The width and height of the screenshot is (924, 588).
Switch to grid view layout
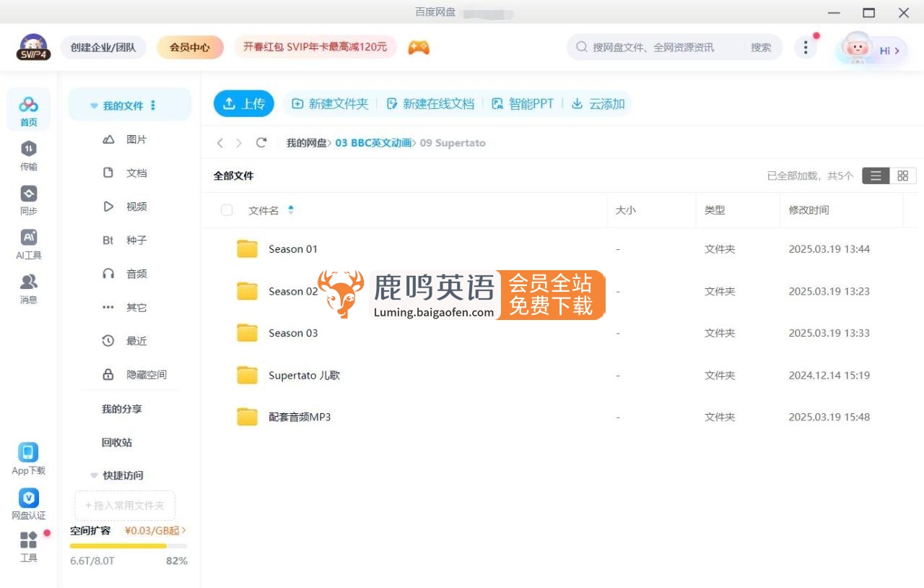tap(902, 176)
